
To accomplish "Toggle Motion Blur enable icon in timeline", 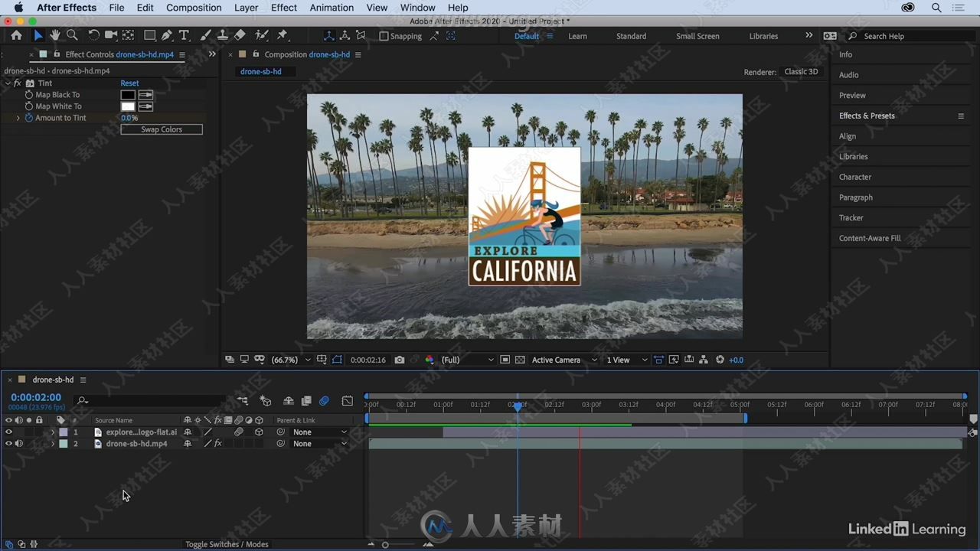I will point(324,401).
